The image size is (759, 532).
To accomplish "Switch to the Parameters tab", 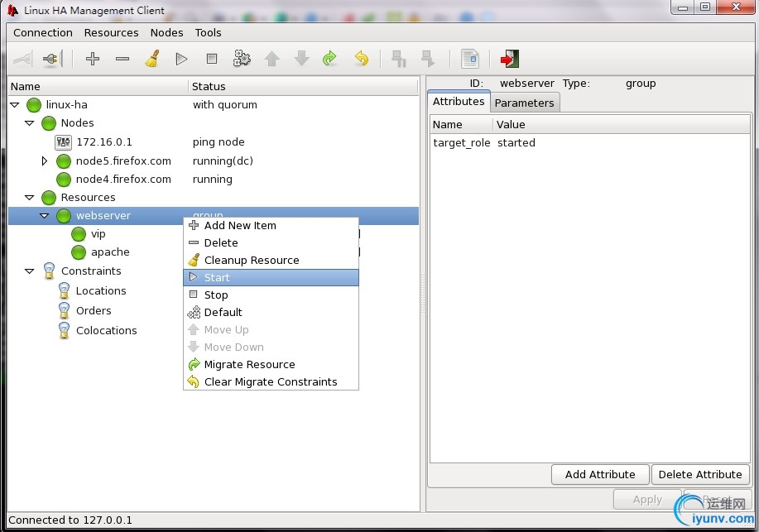I will click(524, 103).
